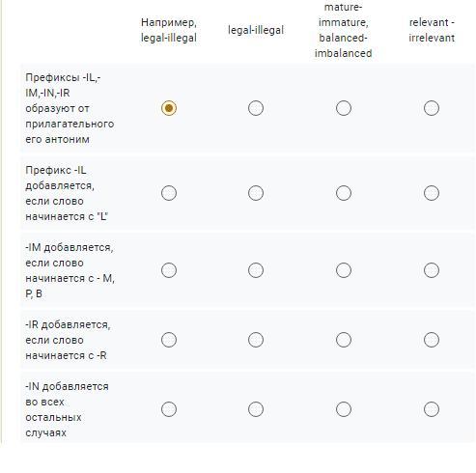
Task: Select 'Например, legal-illegal' for Префиксы -IL,-IM,-IN,-IR row
Action: tap(169, 108)
